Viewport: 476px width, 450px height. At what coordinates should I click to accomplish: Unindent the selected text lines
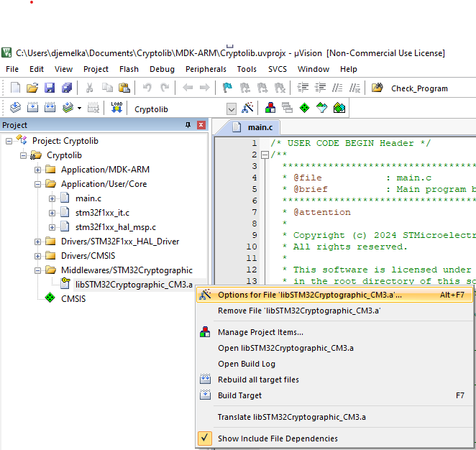(320, 88)
